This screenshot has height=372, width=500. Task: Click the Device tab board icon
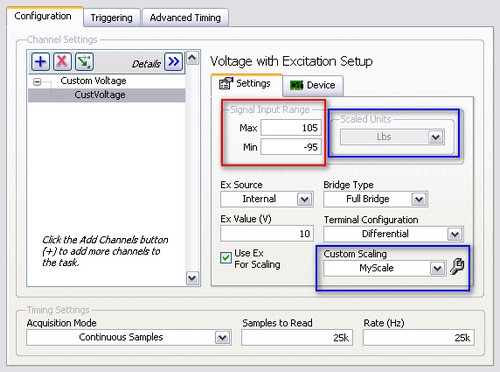(296, 85)
